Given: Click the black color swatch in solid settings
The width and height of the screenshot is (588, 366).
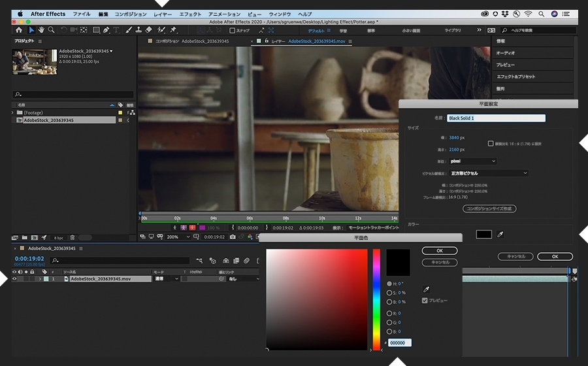Looking at the screenshot, I should click(x=483, y=234).
